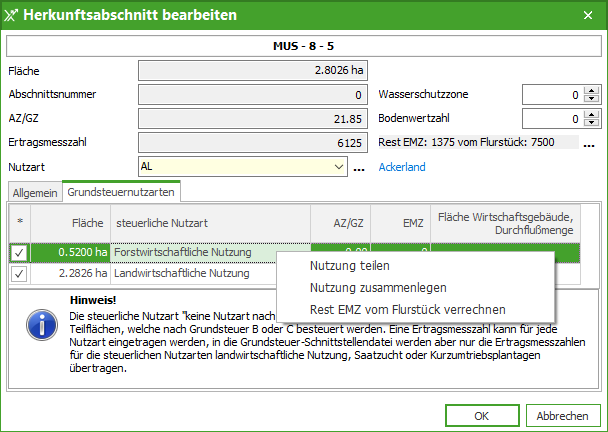The width and height of the screenshot is (608, 432).
Task: Click the AZ/GZ column header in table
Action: click(x=340, y=223)
